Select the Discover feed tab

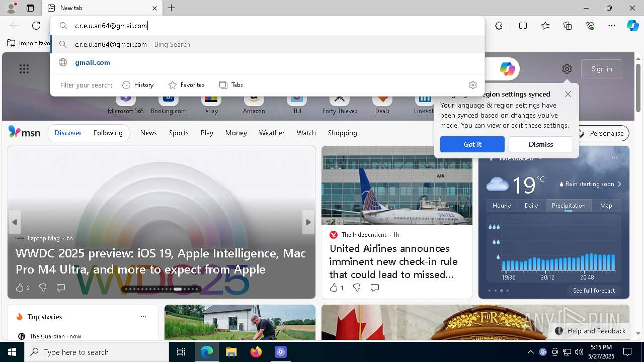pyautogui.click(x=68, y=133)
